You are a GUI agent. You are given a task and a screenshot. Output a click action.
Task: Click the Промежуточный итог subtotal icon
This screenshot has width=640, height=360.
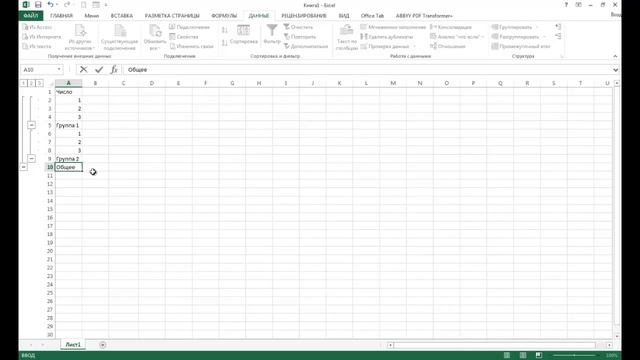click(495, 46)
